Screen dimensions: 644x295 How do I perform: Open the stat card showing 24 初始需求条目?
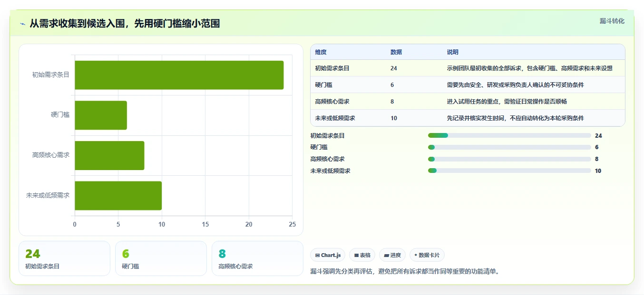[64, 258]
